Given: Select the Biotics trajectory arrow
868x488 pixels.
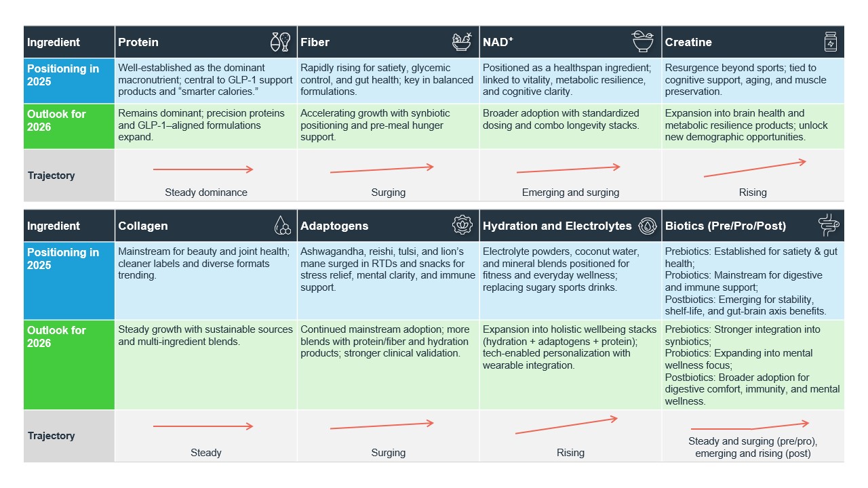Looking at the screenshot, I should (x=750, y=427).
